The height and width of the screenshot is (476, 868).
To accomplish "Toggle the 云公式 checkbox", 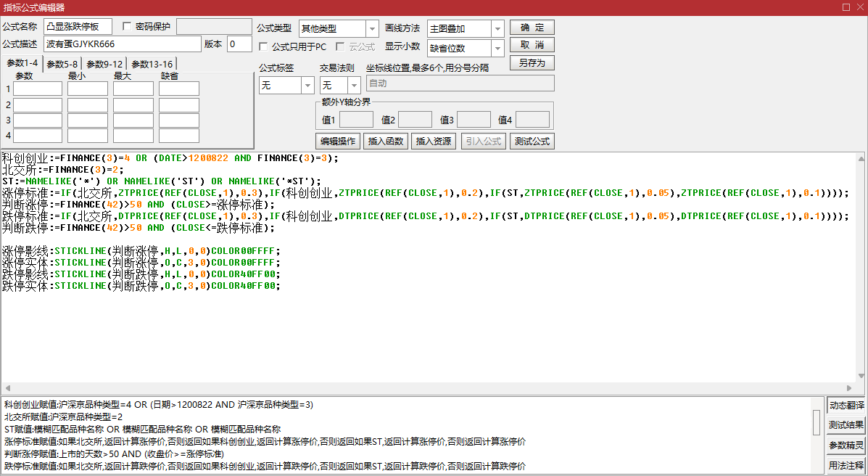I will (x=340, y=47).
